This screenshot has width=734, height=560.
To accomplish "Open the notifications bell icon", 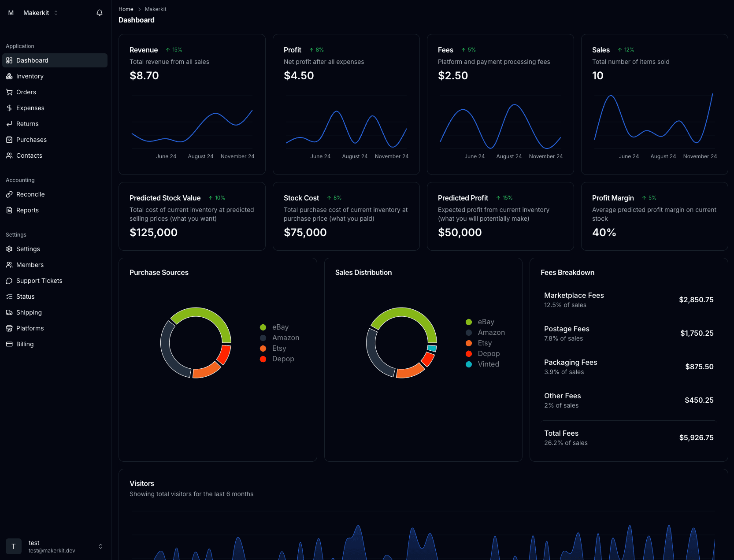I will (100, 13).
